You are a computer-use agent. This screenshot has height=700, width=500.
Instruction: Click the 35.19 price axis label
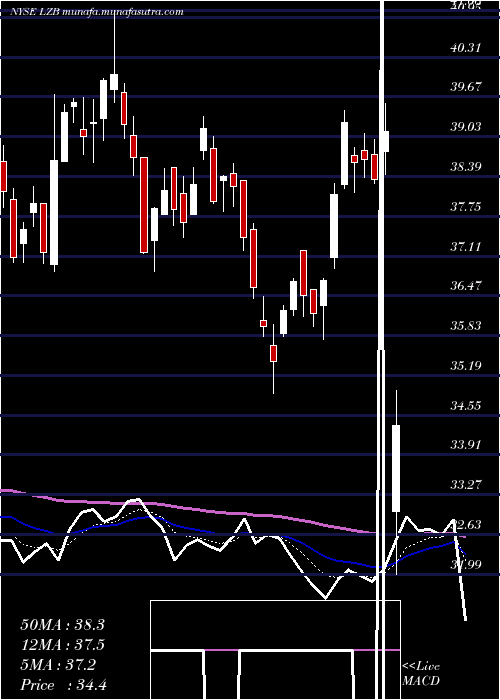(x=466, y=366)
